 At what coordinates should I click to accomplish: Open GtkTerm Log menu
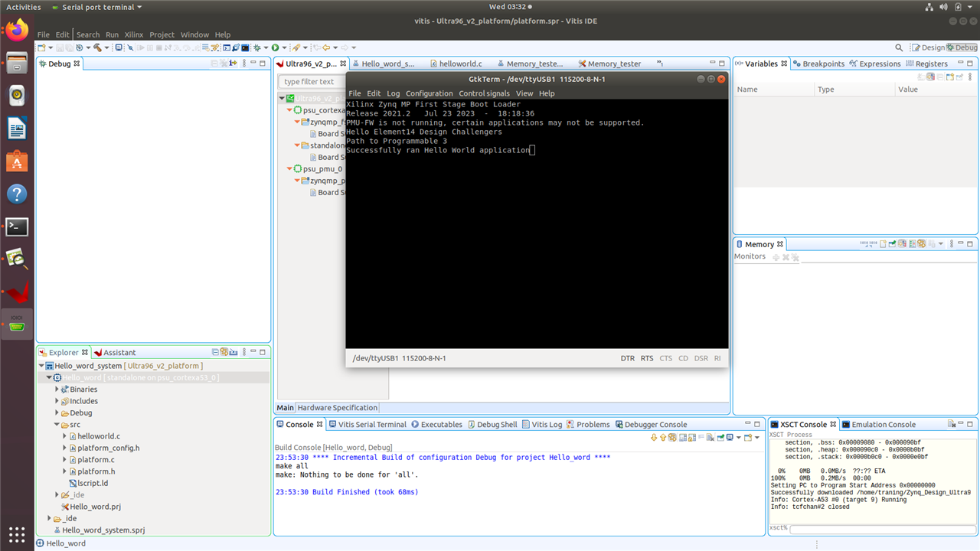(x=393, y=93)
